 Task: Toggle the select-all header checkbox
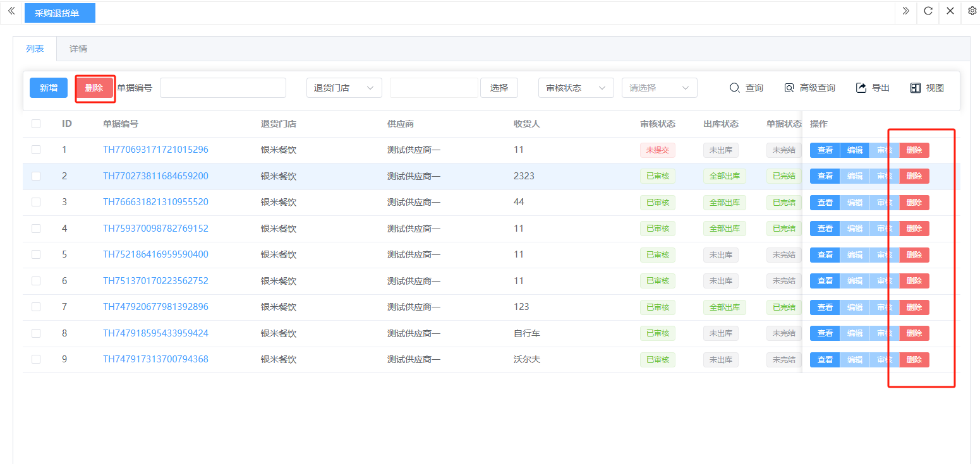click(x=36, y=124)
